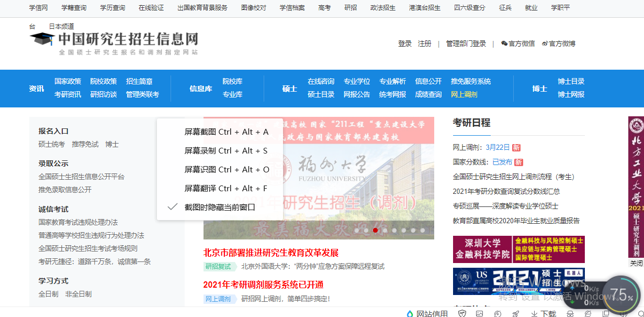
Task: Go to 图像校对
Action: 254,8
